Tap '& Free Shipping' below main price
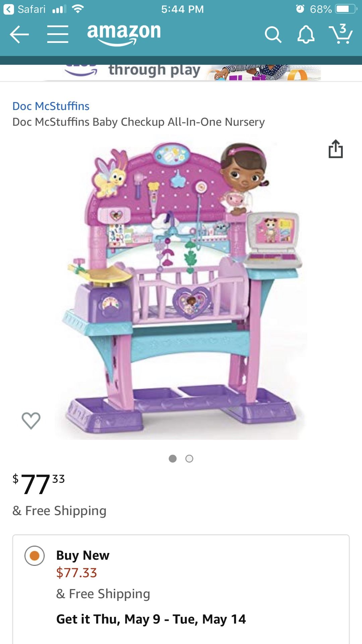 [59, 511]
